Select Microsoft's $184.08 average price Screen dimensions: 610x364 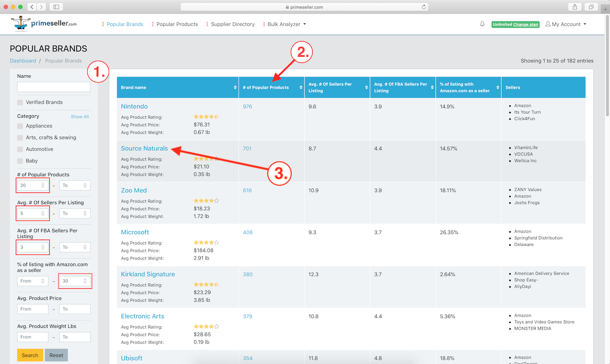(x=204, y=250)
